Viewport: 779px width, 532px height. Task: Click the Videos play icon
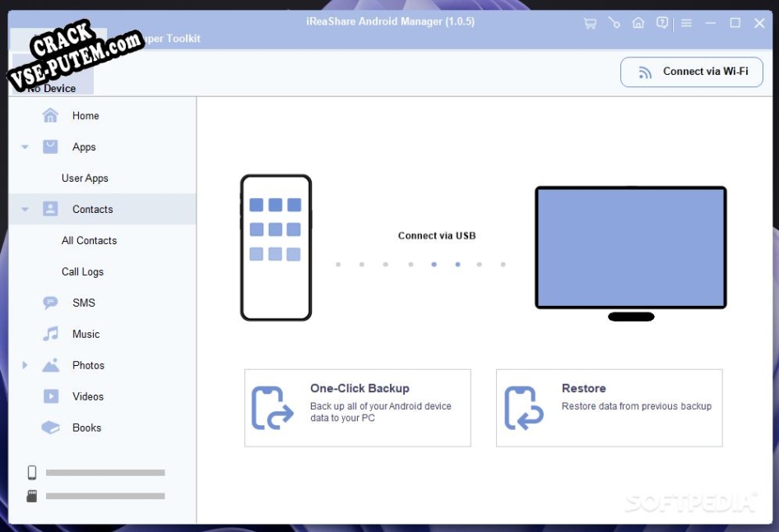click(x=51, y=396)
